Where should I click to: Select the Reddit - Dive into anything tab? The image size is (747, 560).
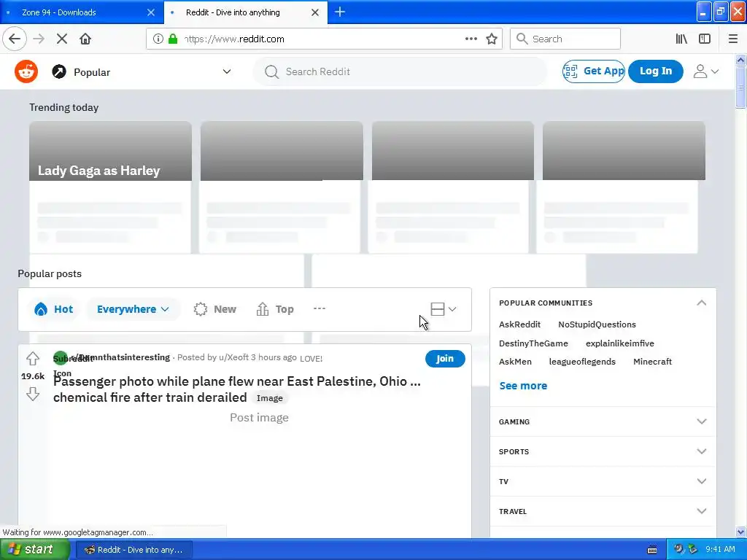(246, 12)
